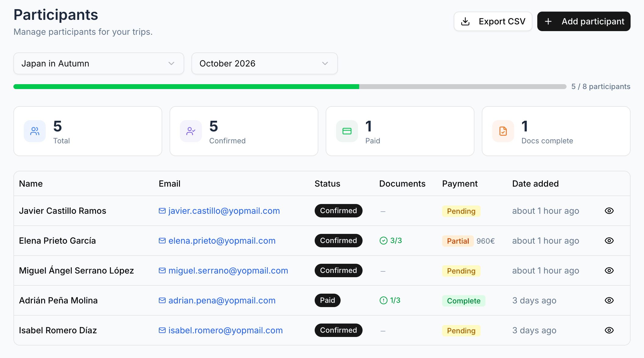Click the plus icon on Add participant
Image resolution: width=644 pixels, height=358 pixels.
click(549, 21)
